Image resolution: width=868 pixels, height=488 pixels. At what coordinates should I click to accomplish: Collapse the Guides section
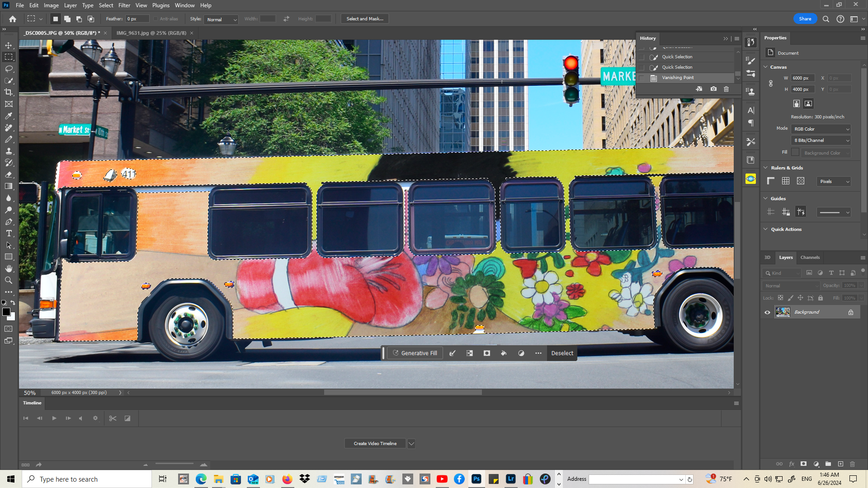click(766, 198)
